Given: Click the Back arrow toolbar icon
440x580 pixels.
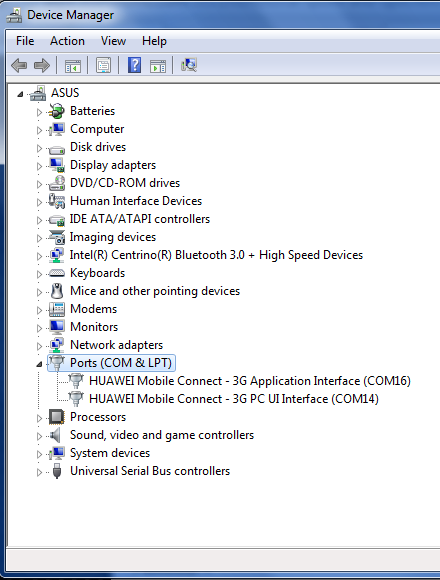Looking at the screenshot, I should coord(19,65).
